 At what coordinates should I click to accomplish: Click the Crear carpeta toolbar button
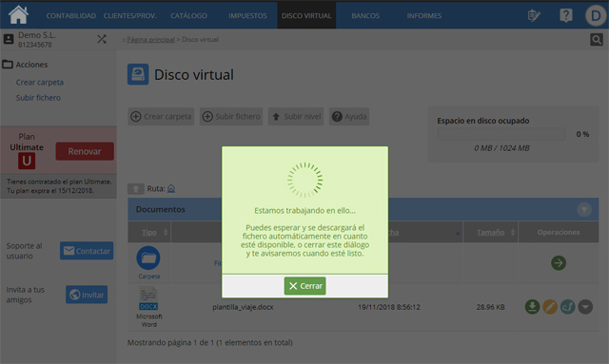tap(161, 116)
